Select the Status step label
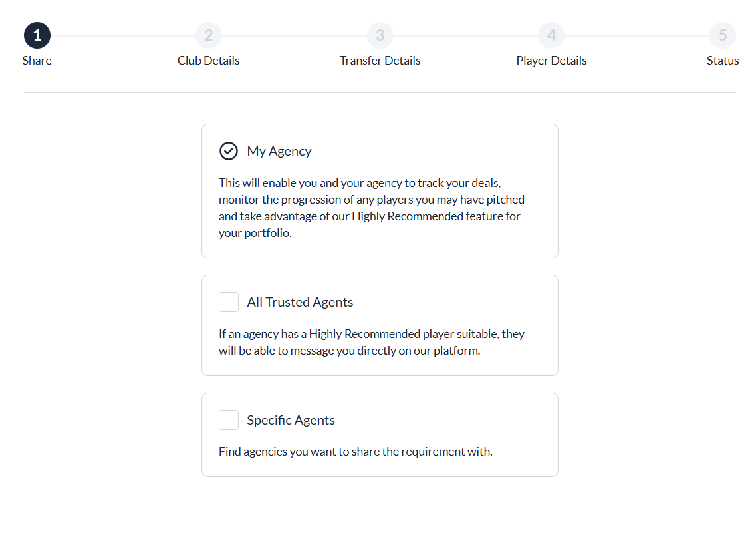This screenshot has height=533, width=756. pyautogui.click(x=722, y=61)
